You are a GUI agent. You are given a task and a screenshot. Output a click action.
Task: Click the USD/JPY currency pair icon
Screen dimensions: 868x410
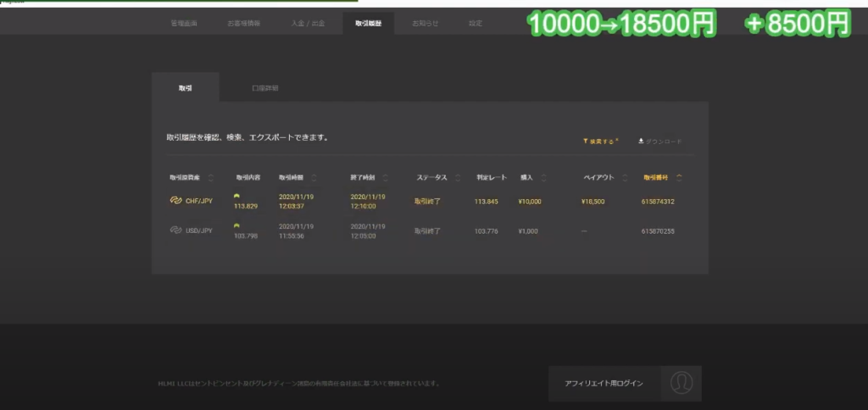point(175,230)
